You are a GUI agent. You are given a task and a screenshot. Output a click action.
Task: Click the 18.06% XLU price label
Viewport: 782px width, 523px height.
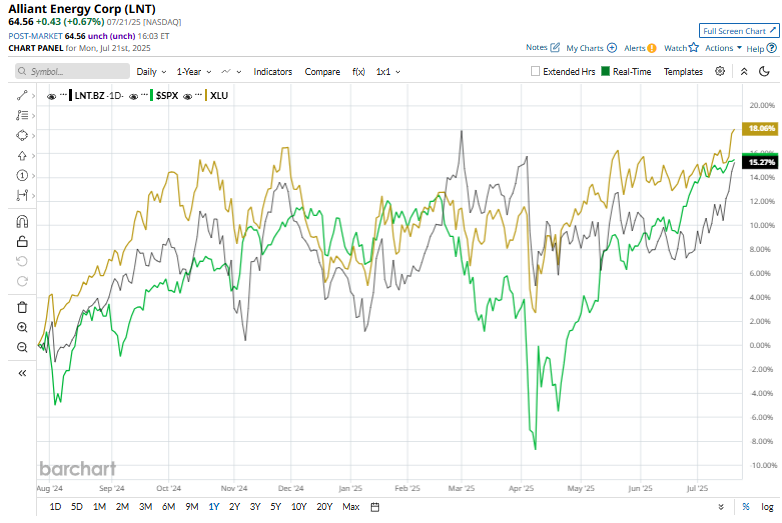pyautogui.click(x=761, y=129)
